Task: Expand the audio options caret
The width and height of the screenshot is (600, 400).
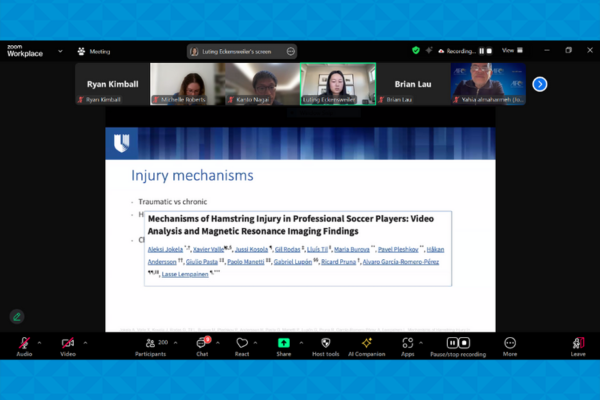Action: tap(41, 341)
